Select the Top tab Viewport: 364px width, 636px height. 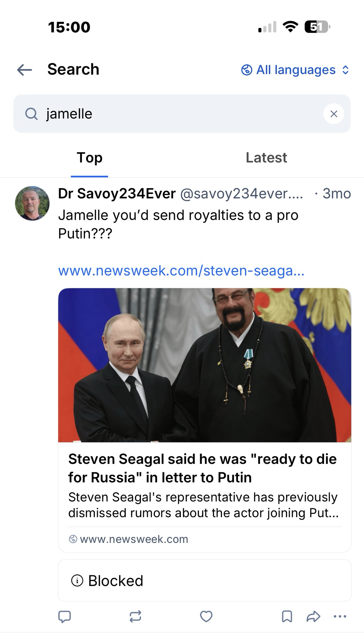click(89, 158)
